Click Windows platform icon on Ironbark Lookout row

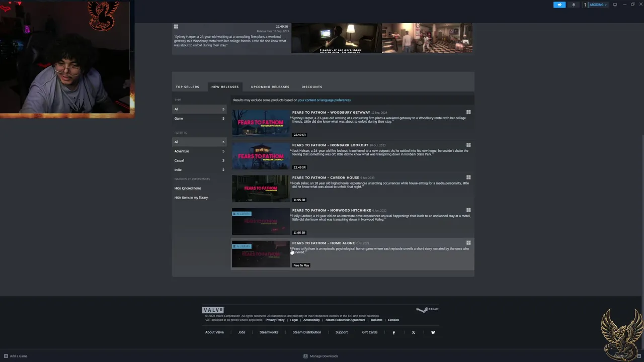tap(468, 145)
